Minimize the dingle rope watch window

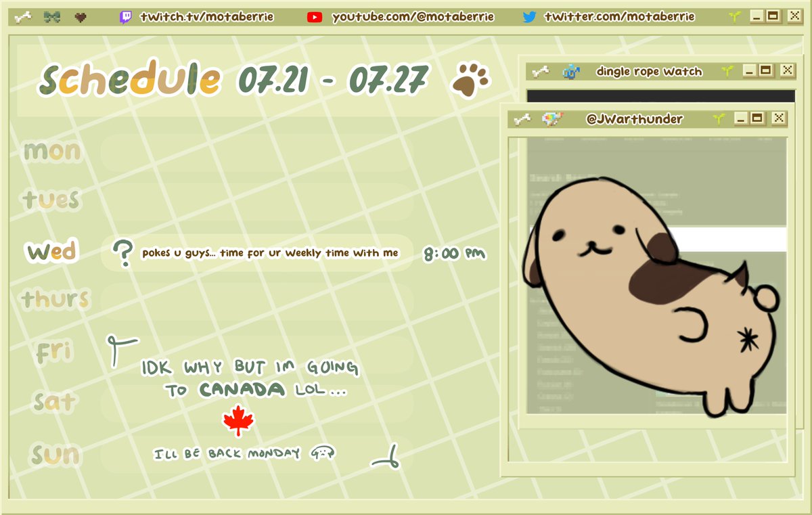[x=749, y=70]
